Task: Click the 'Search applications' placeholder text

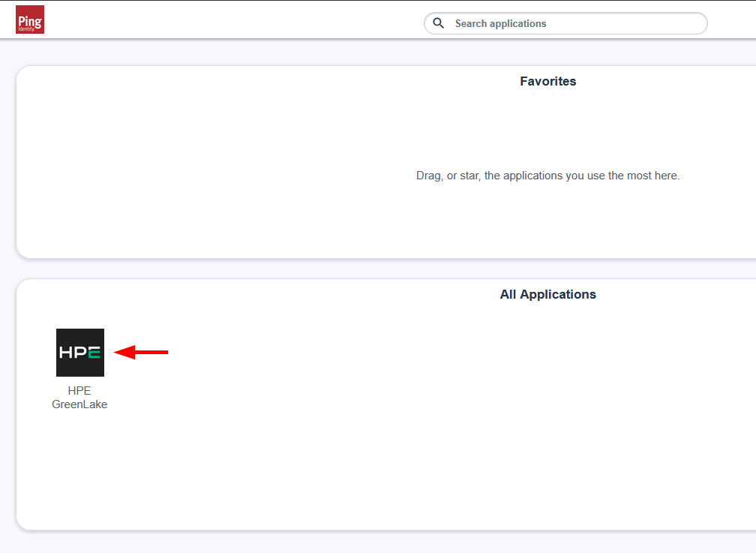Action: click(500, 23)
